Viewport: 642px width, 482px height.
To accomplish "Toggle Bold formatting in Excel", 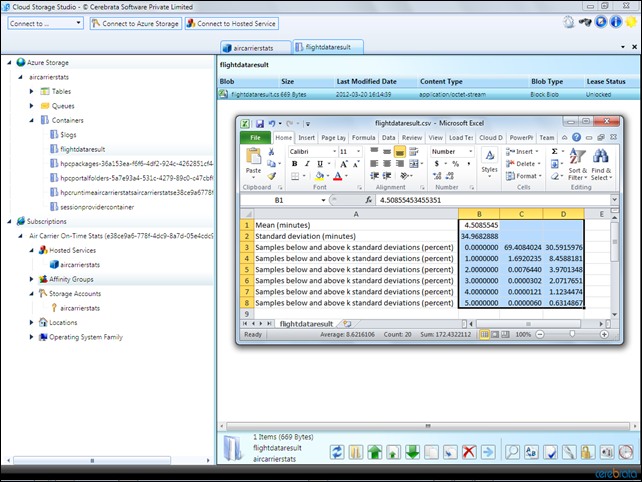I will click(x=294, y=164).
